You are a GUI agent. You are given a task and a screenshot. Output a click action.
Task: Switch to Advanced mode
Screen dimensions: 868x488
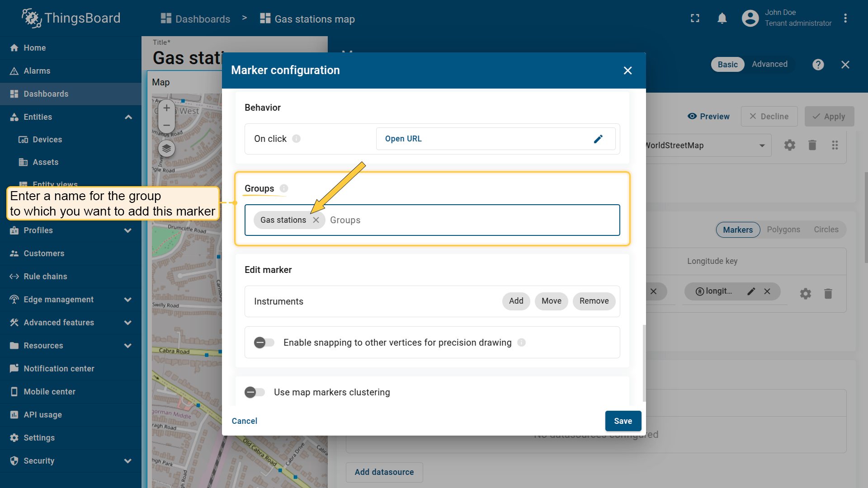(x=769, y=64)
